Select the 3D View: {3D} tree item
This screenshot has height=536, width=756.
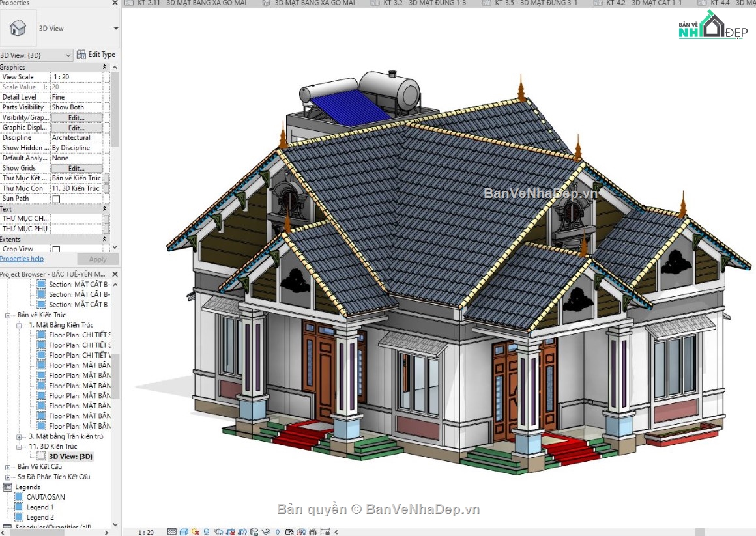click(70, 457)
